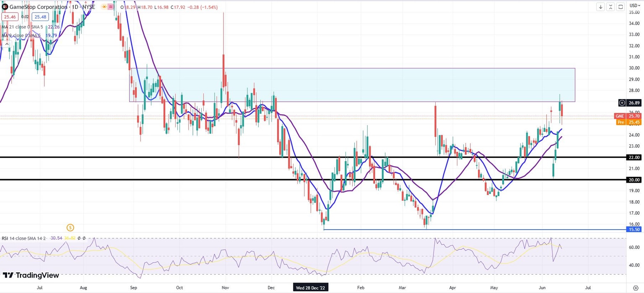This screenshot has height=293, width=644.
Task: Click the GameStop logo icon
Action: point(5,7)
